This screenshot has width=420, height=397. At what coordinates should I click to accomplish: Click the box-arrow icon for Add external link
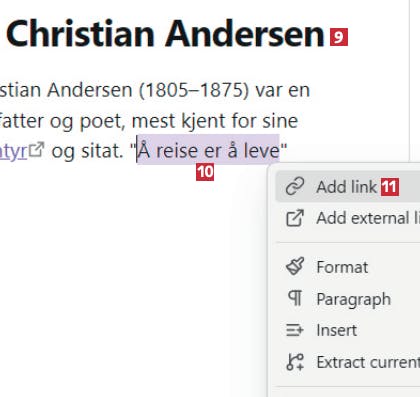pyautogui.click(x=295, y=218)
